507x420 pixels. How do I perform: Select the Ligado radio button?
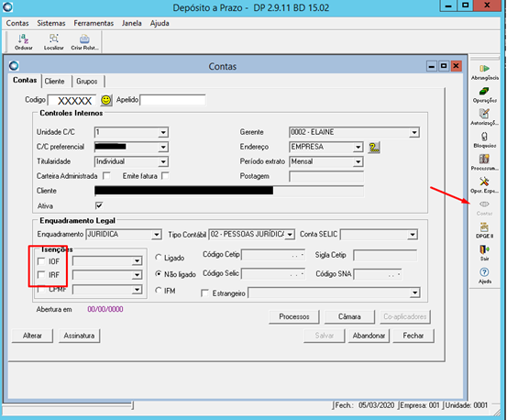point(158,258)
